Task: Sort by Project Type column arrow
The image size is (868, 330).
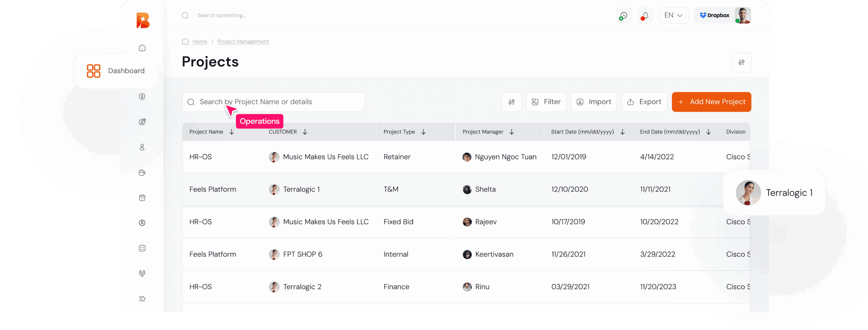Action: point(423,132)
